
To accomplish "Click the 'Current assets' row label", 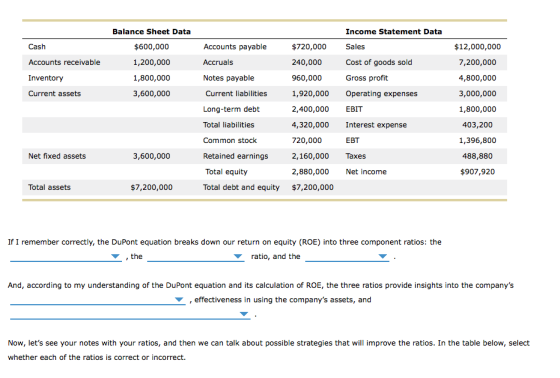I will (55, 94).
